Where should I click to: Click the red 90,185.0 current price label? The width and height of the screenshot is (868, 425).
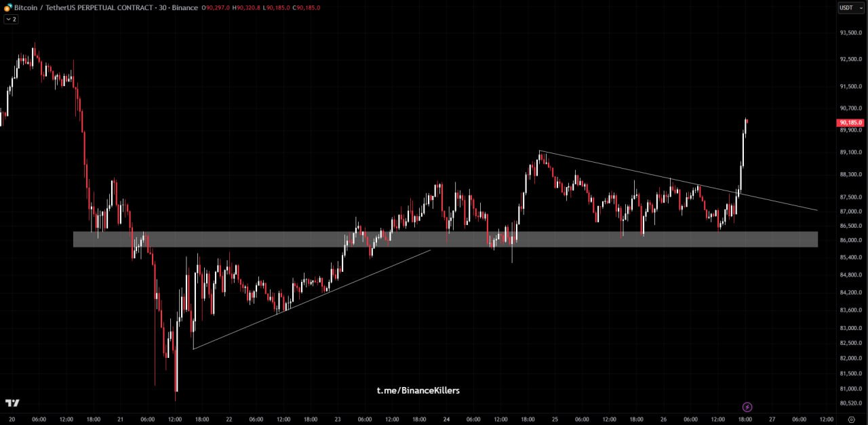pos(850,123)
